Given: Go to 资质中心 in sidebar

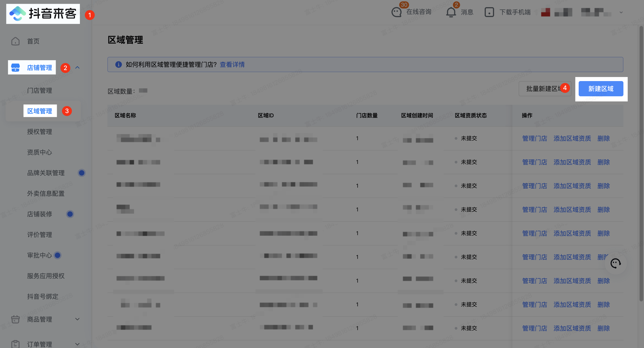Looking at the screenshot, I should click(40, 152).
